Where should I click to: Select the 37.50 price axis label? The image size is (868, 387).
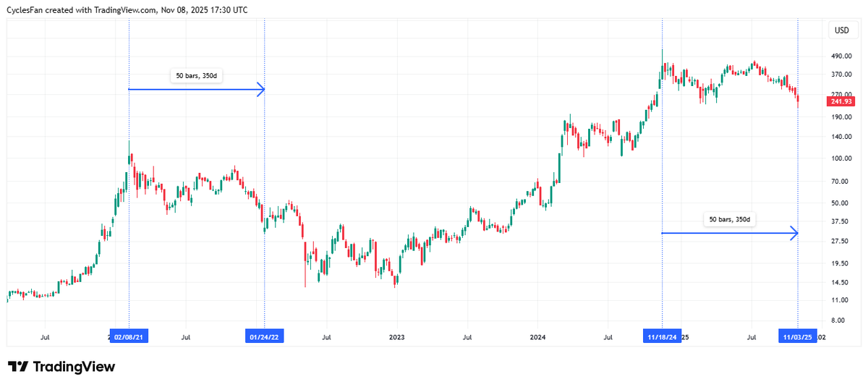841,222
